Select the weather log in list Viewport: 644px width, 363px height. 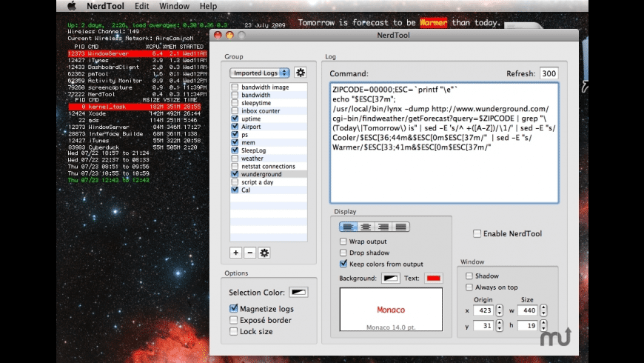click(x=252, y=159)
